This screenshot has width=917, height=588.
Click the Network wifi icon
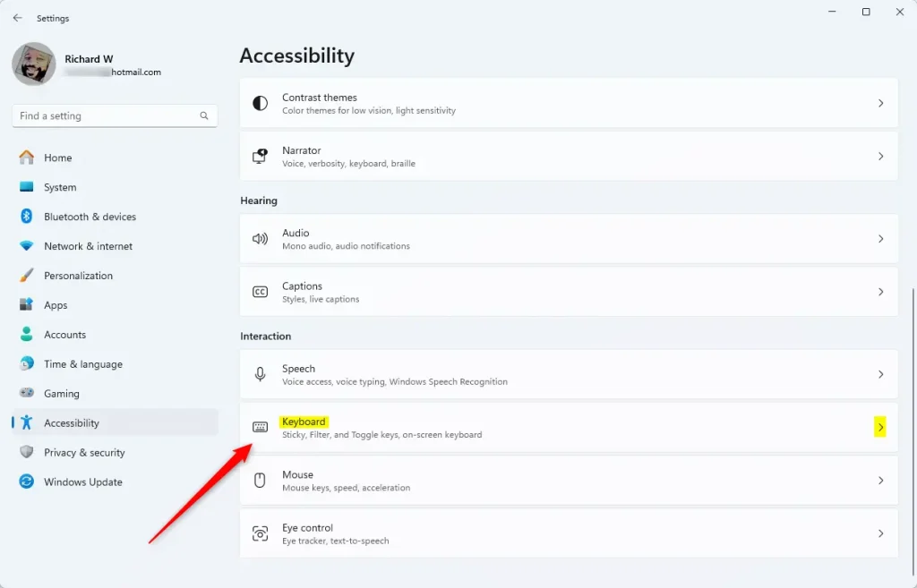(x=26, y=246)
